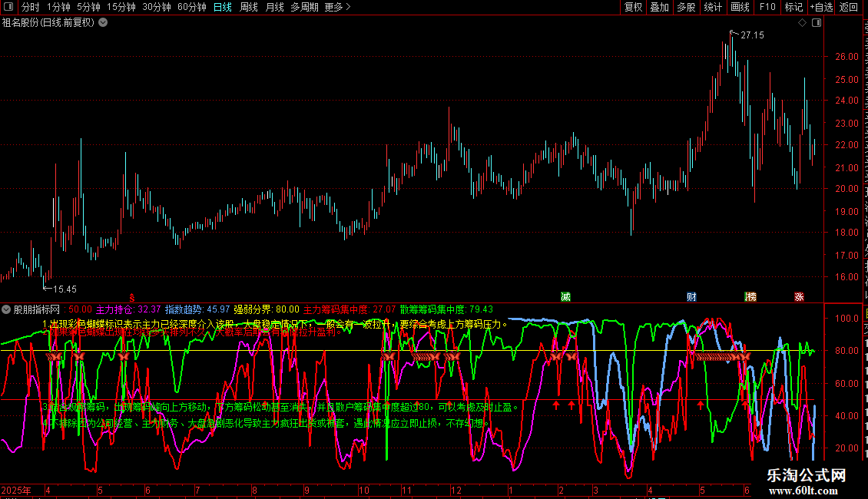This screenshot has height=499, width=868.
Task: Expand the 祖名股份 chart title dropdown arrow
Action: tap(103, 23)
